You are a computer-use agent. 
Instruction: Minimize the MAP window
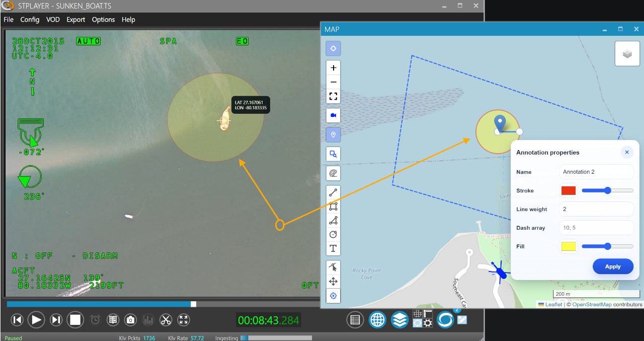click(x=604, y=29)
